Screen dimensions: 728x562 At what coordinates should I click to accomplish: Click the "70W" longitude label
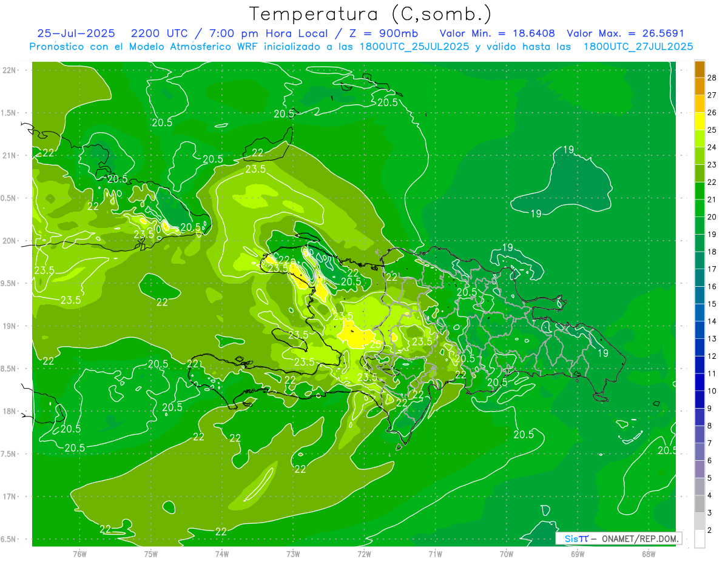(x=507, y=554)
